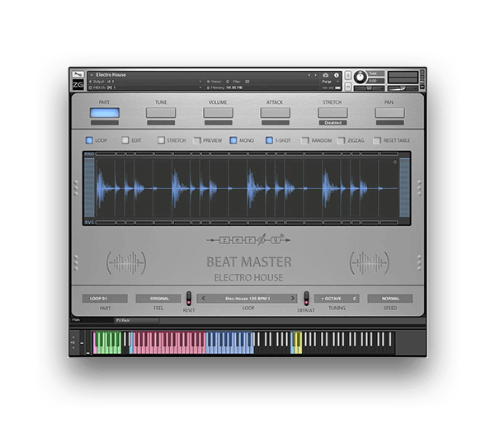Disable the MONO checkbox
Image resolution: width=495 pixels, height=448 pixels.
[x=233, y=140]
